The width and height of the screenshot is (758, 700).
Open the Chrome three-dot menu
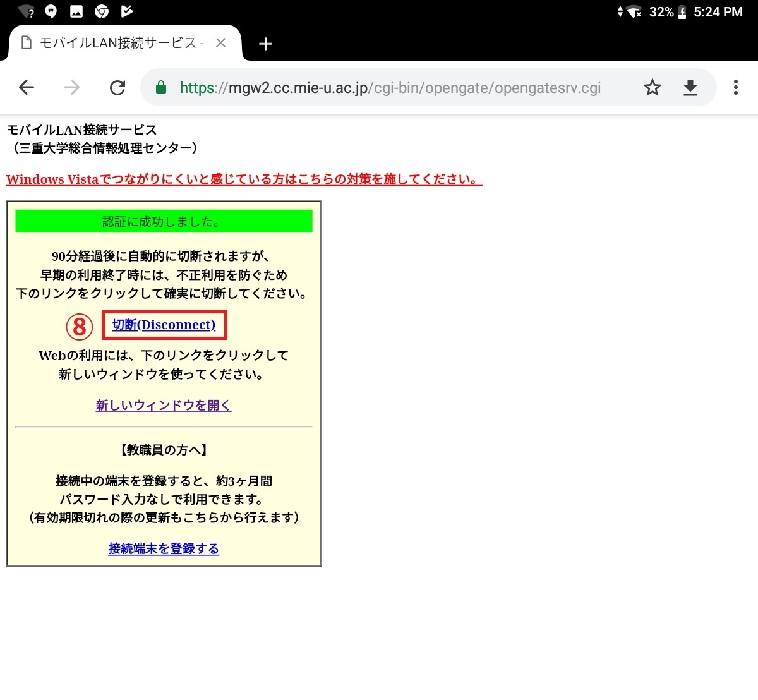click(735, 87)
